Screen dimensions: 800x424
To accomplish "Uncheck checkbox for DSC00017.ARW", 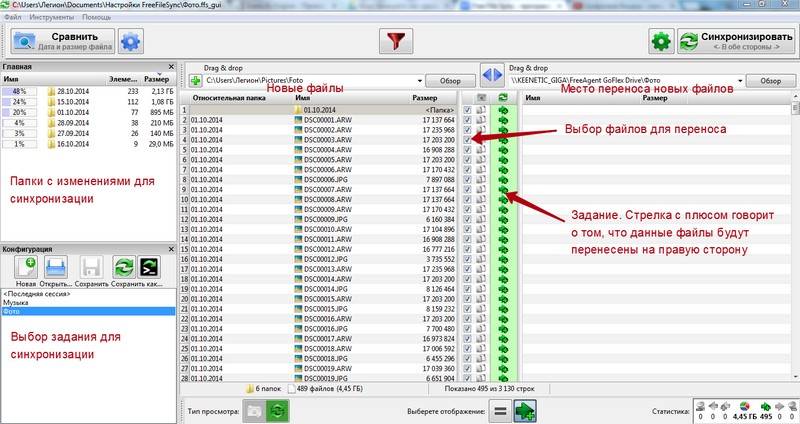I will coord(467,339).
